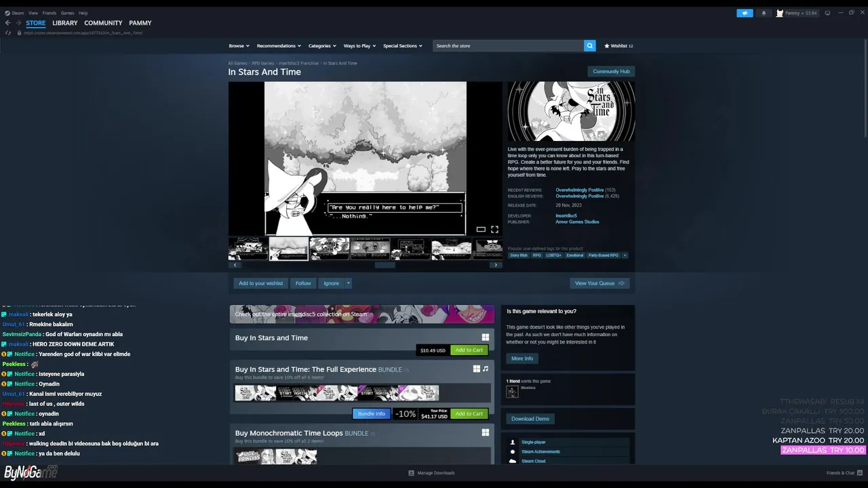Viewport: 868px width, 488px height.
Task: Open the Games menu
Action: 67,13
